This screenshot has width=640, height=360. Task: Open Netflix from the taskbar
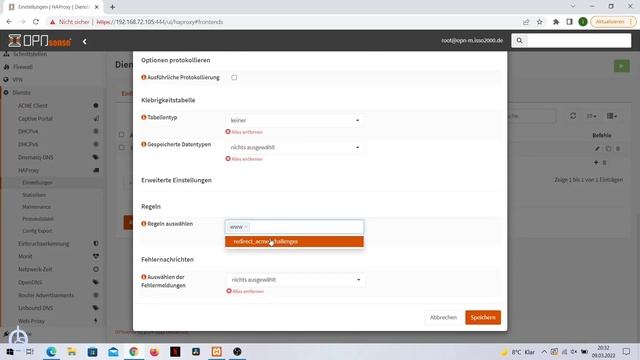pos(175,351)
